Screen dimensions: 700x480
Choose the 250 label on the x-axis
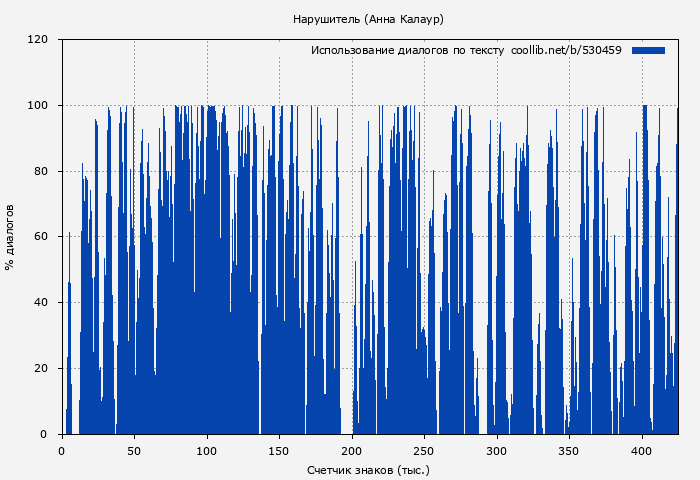pos(424,451)
